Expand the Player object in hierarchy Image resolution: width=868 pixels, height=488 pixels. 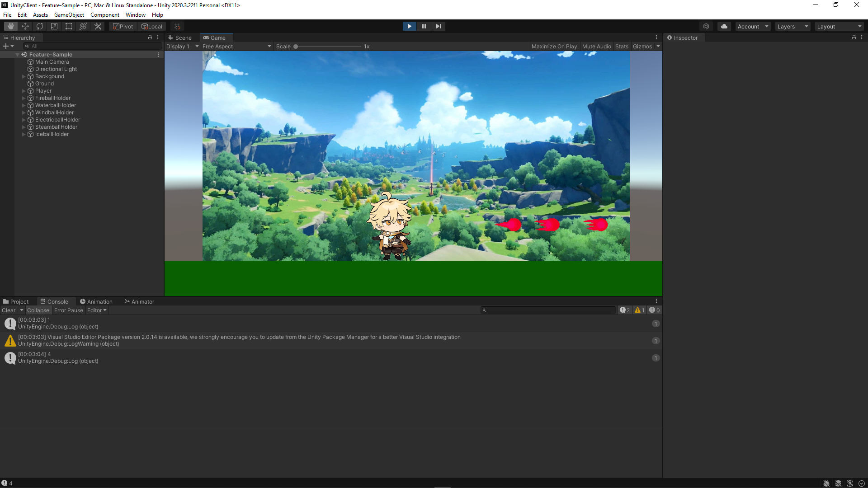point(24,91)
